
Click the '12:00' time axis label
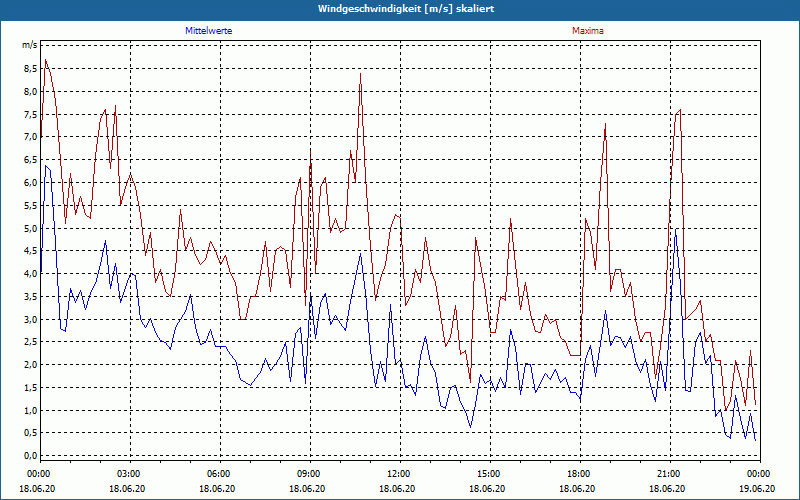[397, 474]
